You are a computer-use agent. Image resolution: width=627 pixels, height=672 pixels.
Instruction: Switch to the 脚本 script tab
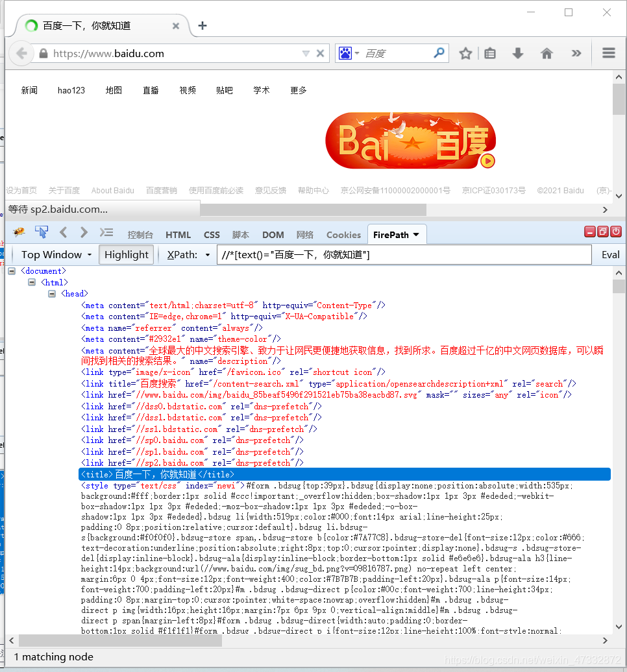point(241,235)
